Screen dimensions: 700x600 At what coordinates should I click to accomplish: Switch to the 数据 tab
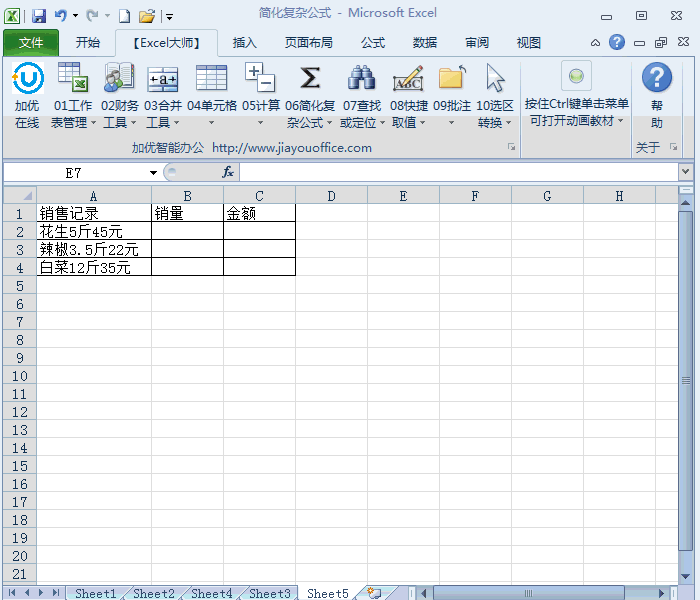[x=425, y=43]
